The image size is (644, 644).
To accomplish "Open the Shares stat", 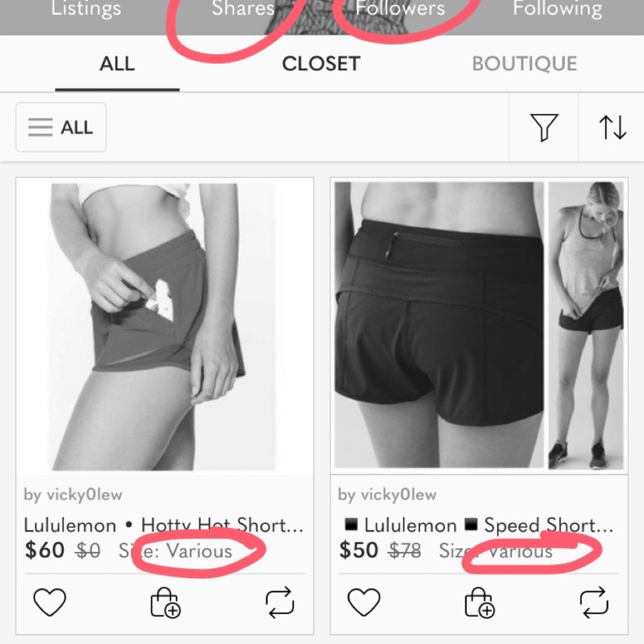I will click(243, 8).
